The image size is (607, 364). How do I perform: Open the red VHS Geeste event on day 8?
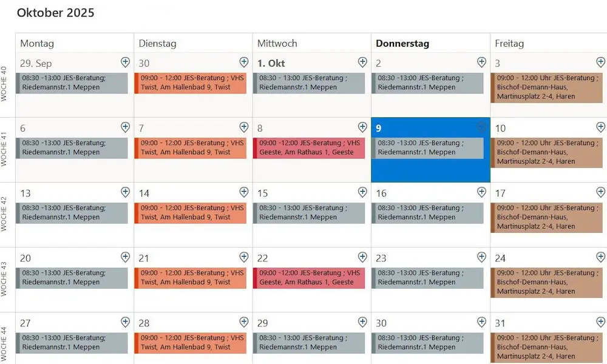[310, 148]
